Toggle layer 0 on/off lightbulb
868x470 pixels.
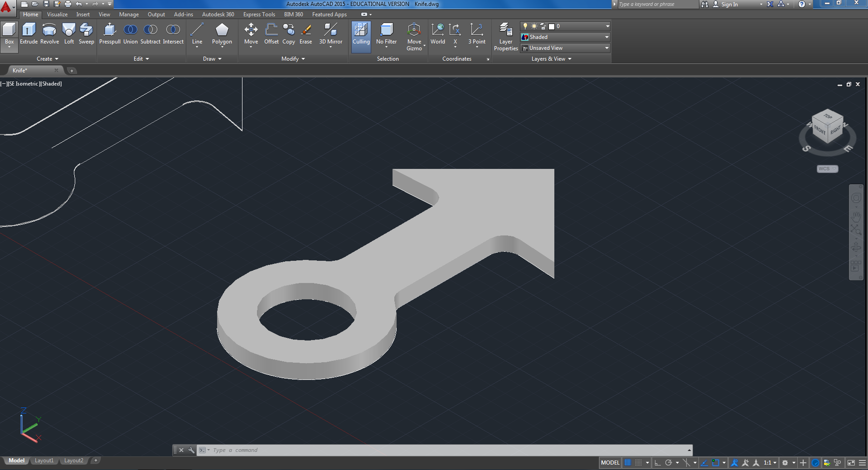point(525,26)
